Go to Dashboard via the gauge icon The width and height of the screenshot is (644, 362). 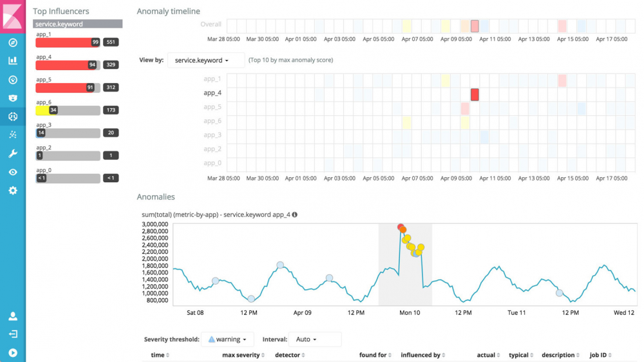(x=13, y=80)
